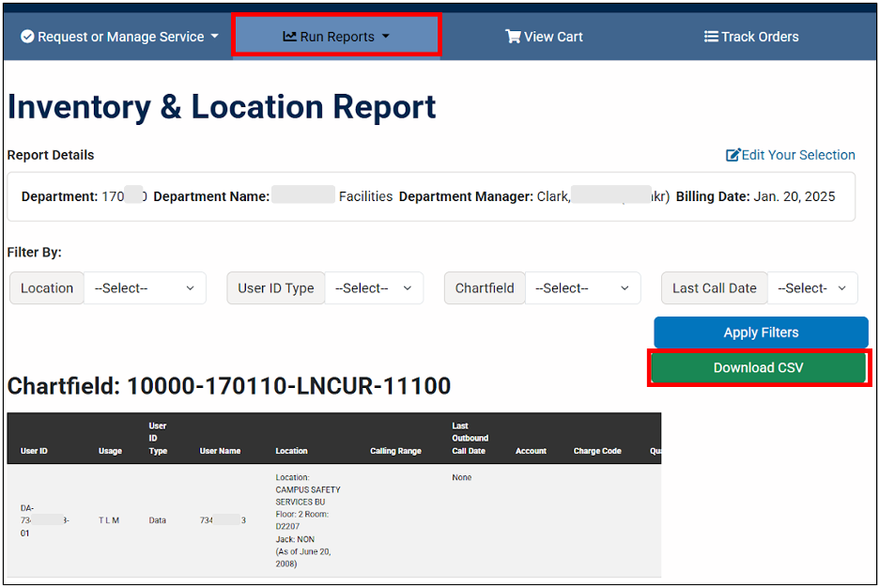879x588 pixels.
Task: Open the User ID Type dropdown
Action: (x=374, y=288)
